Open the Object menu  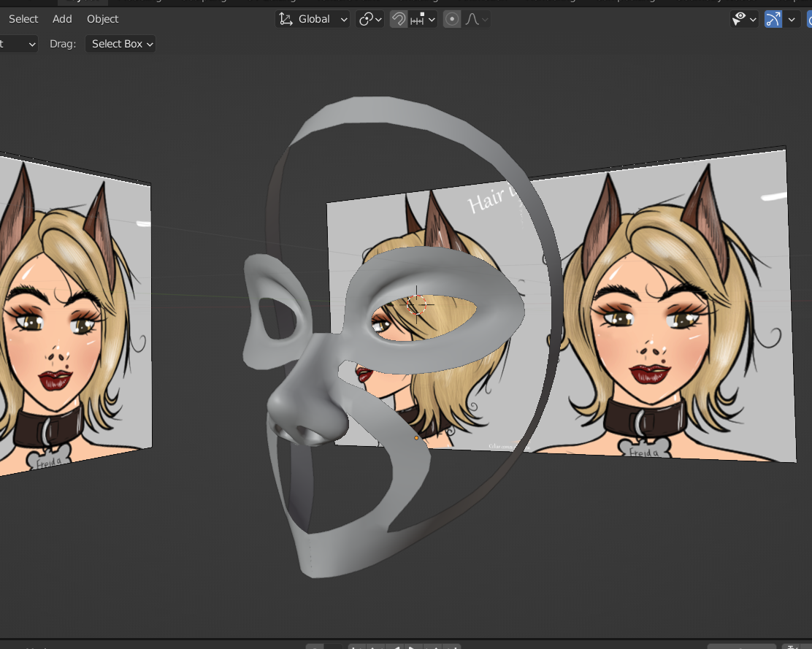102,19
